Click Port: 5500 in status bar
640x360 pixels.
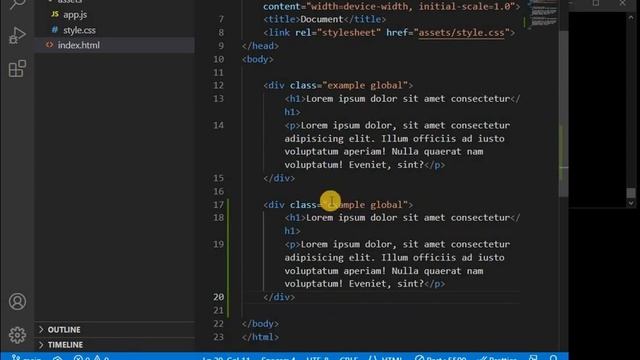pyautogui.click(x=441, y=358)
